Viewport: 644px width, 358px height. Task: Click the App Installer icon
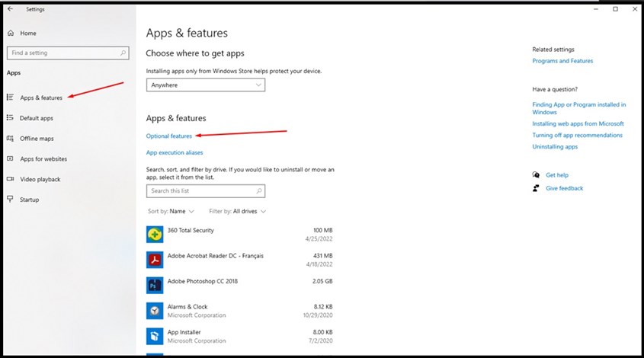click(x=155, y=336)
